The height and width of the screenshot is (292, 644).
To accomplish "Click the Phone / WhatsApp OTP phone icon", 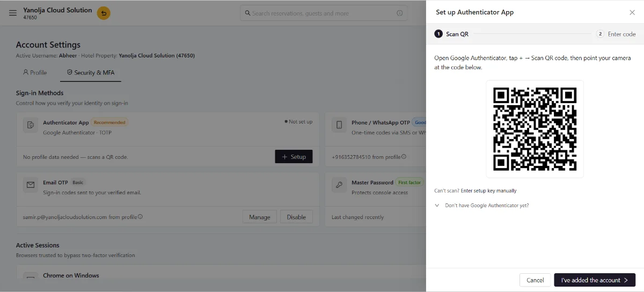I will [x=339, y=125].
